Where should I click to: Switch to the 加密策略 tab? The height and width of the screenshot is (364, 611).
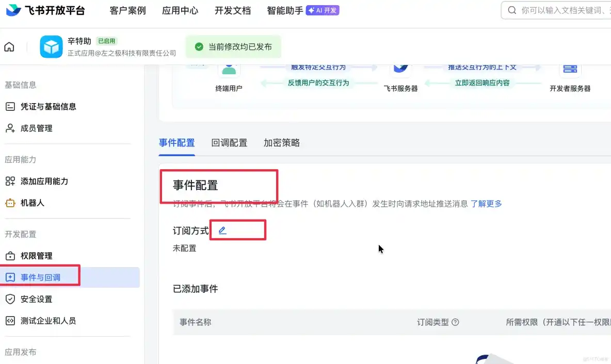[x=281, y=143]
